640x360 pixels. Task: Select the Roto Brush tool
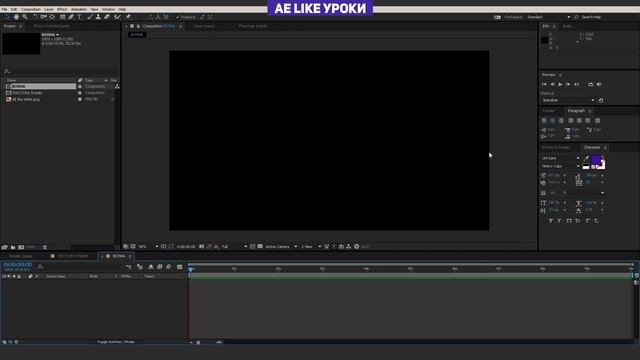[x=118, y=17]
